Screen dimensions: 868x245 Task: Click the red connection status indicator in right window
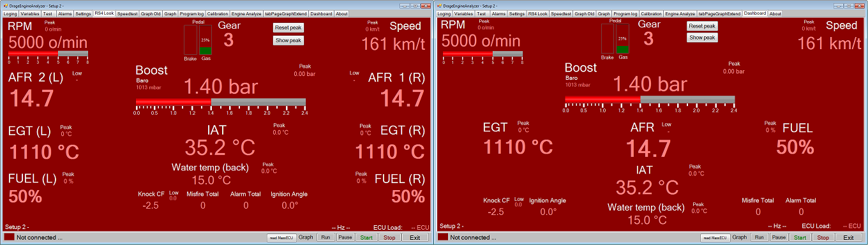[x=442, y=237]
